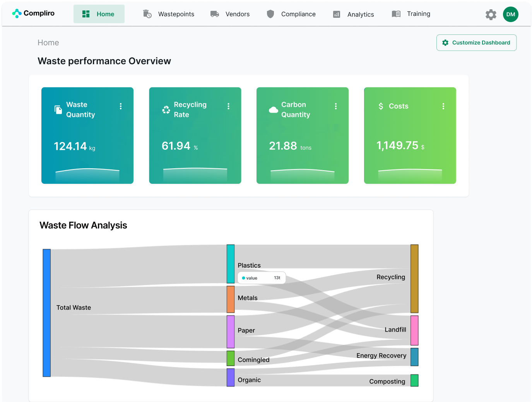Viewport: 532px width, 402px height.
Task: Select the green Composting node
Action: 414,380
